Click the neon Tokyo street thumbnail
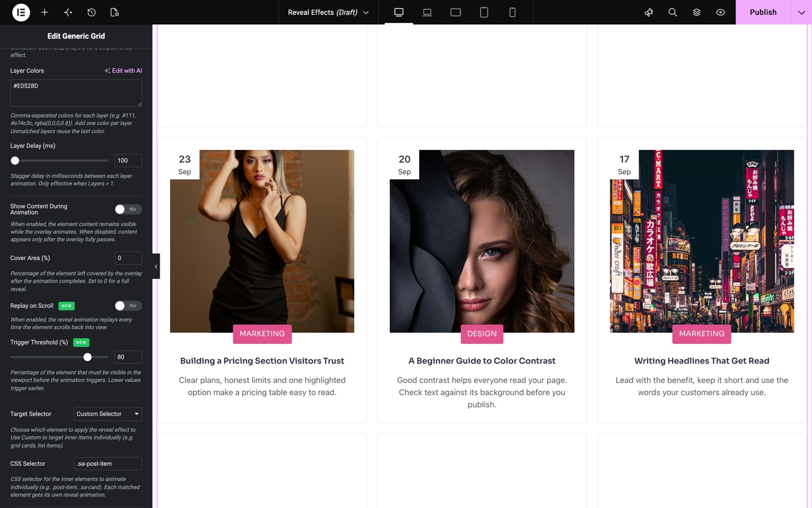The height and width of the screenshot is (508, 812). 702,241
